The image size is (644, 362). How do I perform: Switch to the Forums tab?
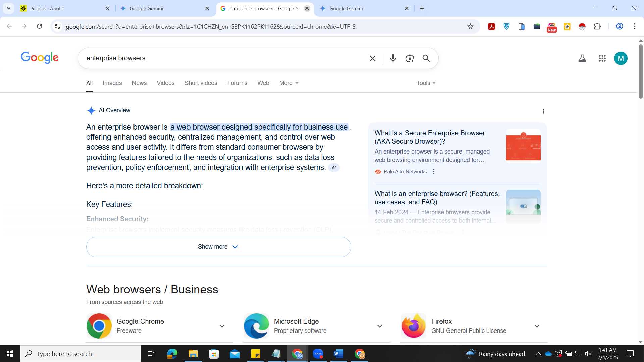237,83
